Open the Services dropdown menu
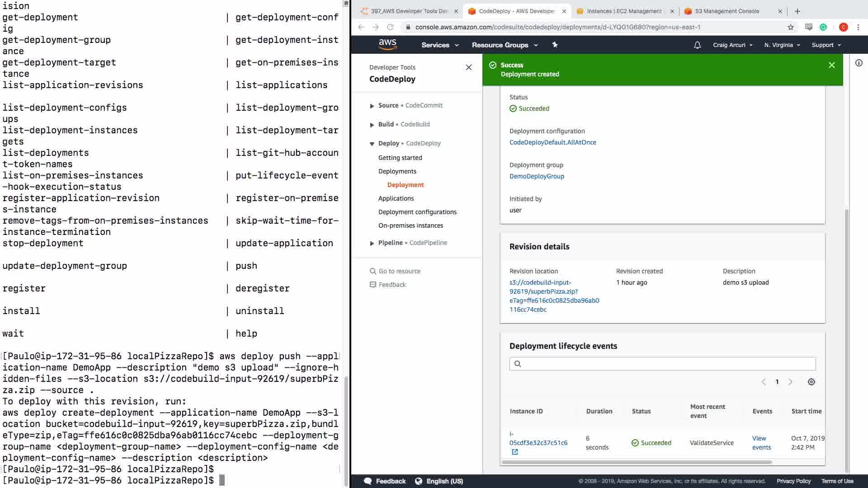868x488 pixels. coord(439,45)
